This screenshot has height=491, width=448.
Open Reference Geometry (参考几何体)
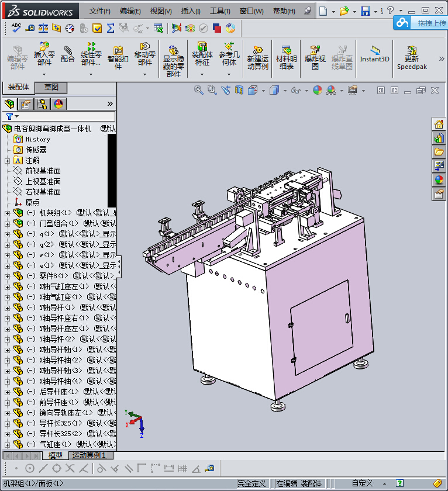click(x=229, y=54)
